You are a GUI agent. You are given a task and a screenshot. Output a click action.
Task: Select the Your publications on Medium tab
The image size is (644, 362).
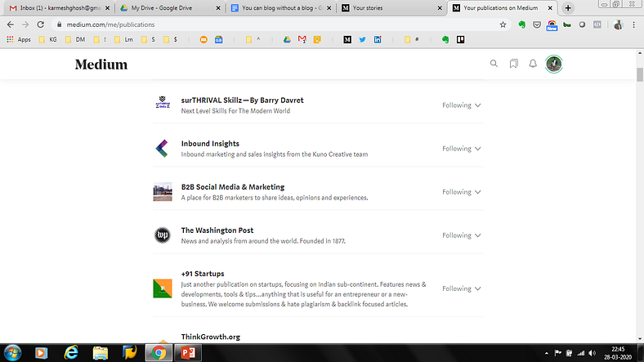502,8
